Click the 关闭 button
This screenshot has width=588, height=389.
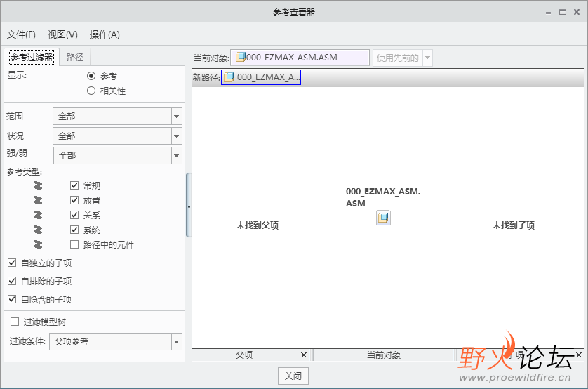[x=293, y=376]
